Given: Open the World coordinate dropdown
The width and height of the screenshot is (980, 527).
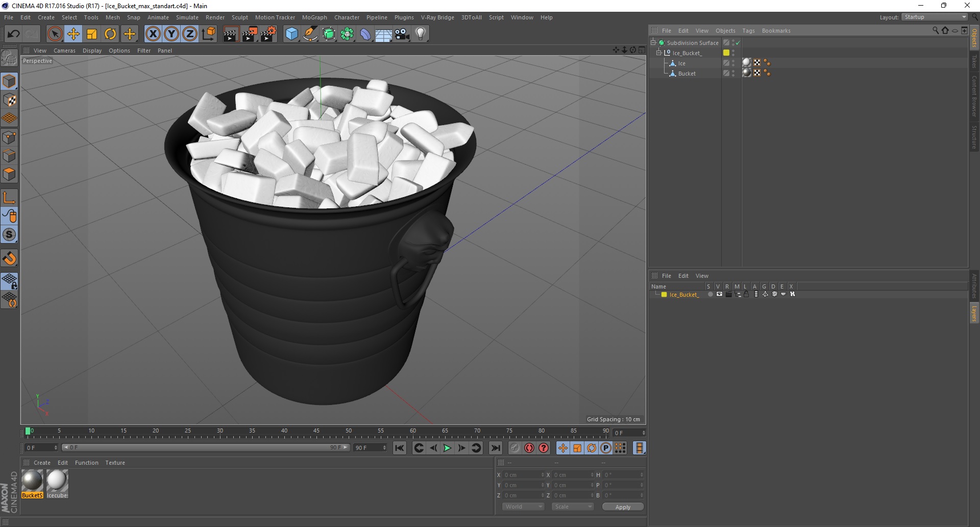Looking at the screenshot, I should (523, 507).
